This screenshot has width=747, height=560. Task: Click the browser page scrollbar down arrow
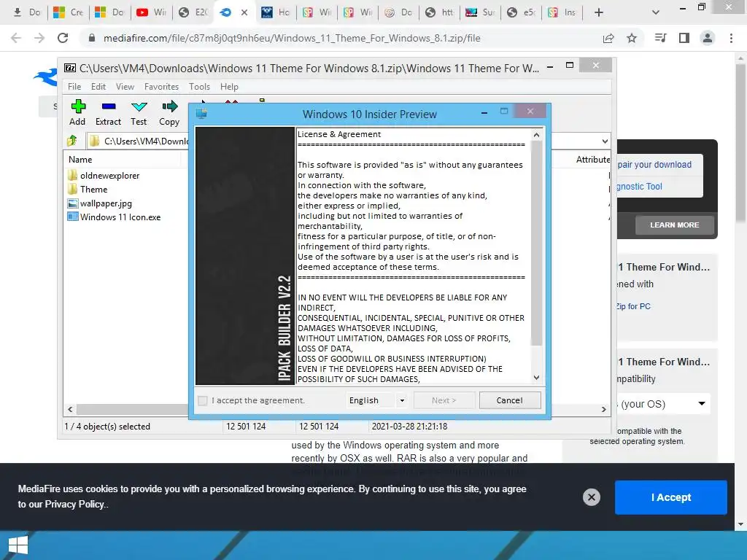coord(740,524)
